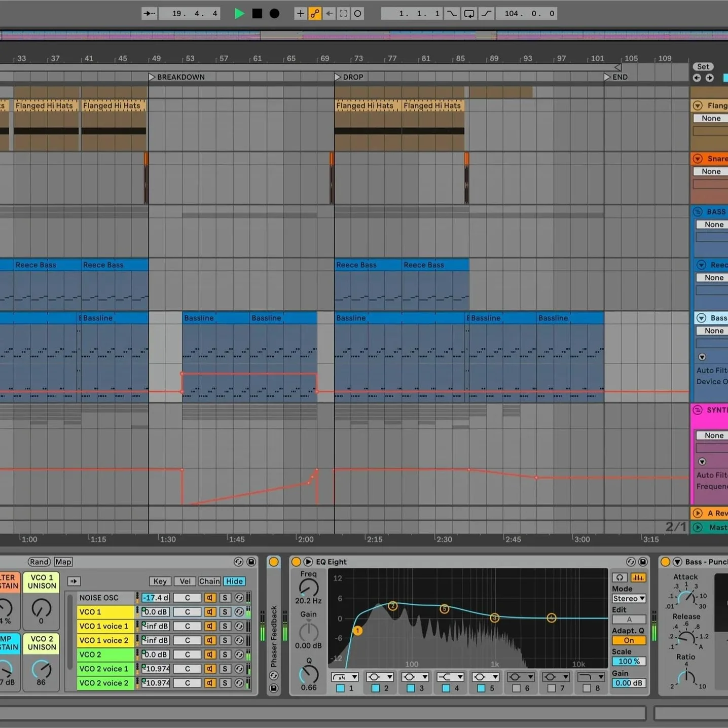The width and height of the screenshot is (728, 728).
Task: Toggle the punch-out switch
Action: click(486, 14)
